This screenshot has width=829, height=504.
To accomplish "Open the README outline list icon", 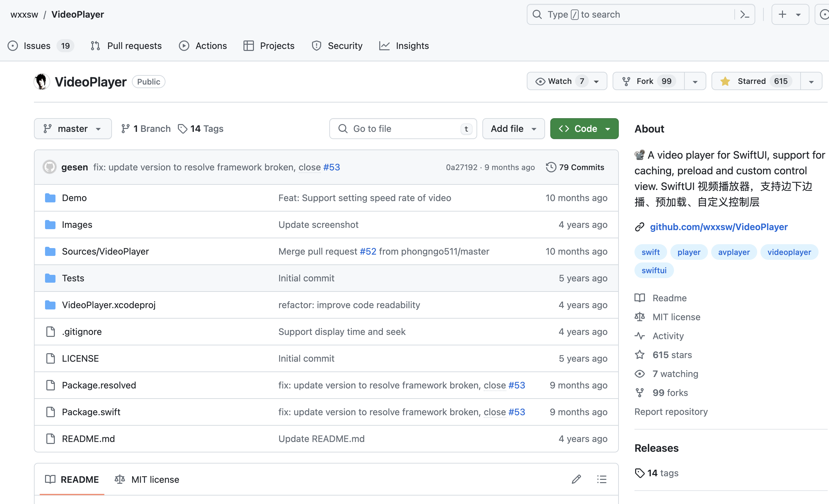I will point(602,479).
